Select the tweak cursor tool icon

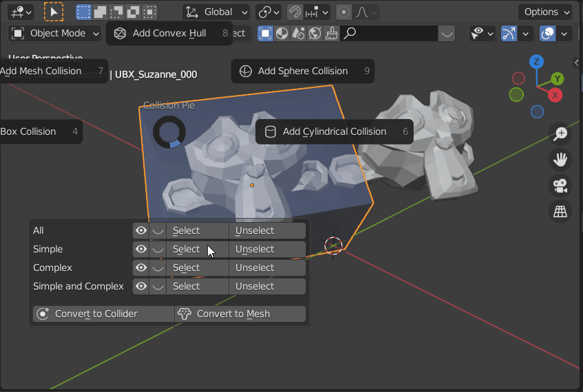(53, 12)
